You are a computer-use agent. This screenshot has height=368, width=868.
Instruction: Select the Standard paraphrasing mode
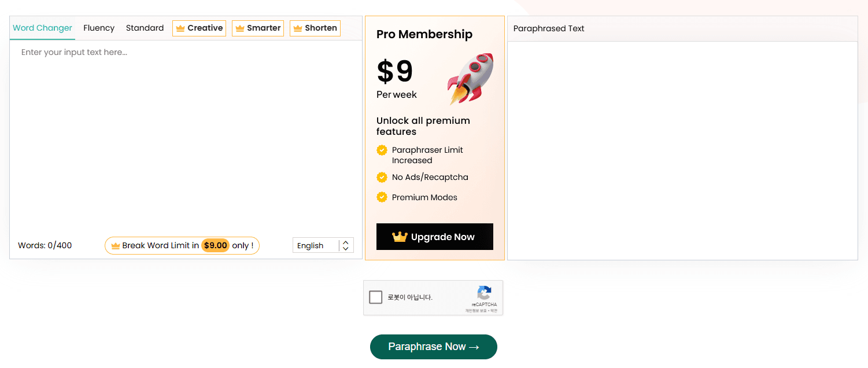click(145, 28)
